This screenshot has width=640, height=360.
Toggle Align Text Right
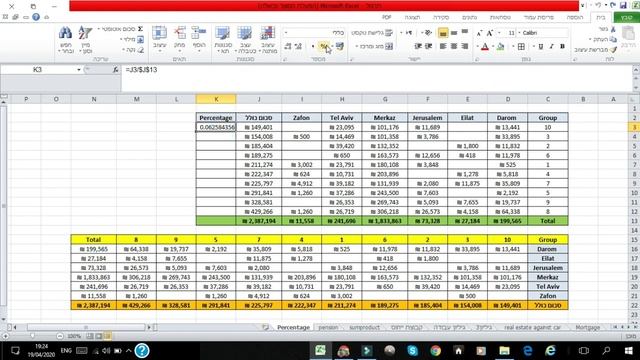pyautogui.click(x=465, y=47)
